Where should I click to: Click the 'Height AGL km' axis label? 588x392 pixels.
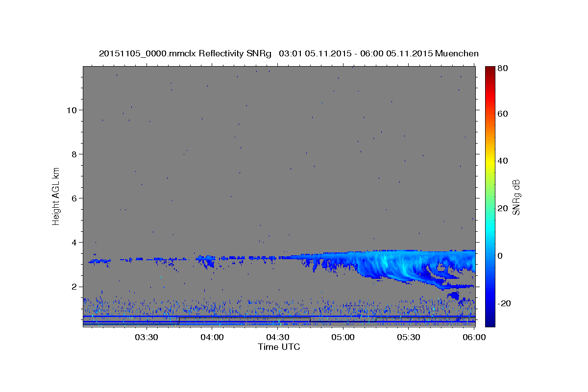coord(56,196)
